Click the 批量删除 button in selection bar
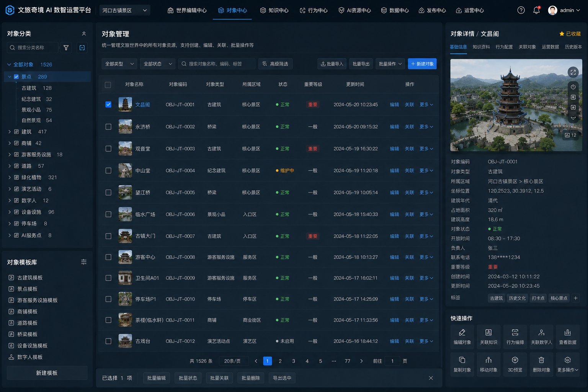This screenshot has height=392, width=588. coord(251,378)
